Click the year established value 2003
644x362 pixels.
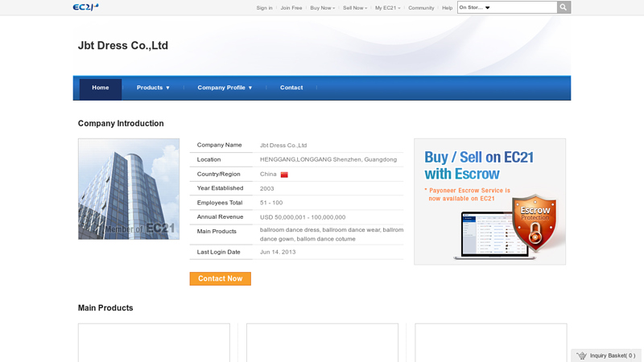266,188
